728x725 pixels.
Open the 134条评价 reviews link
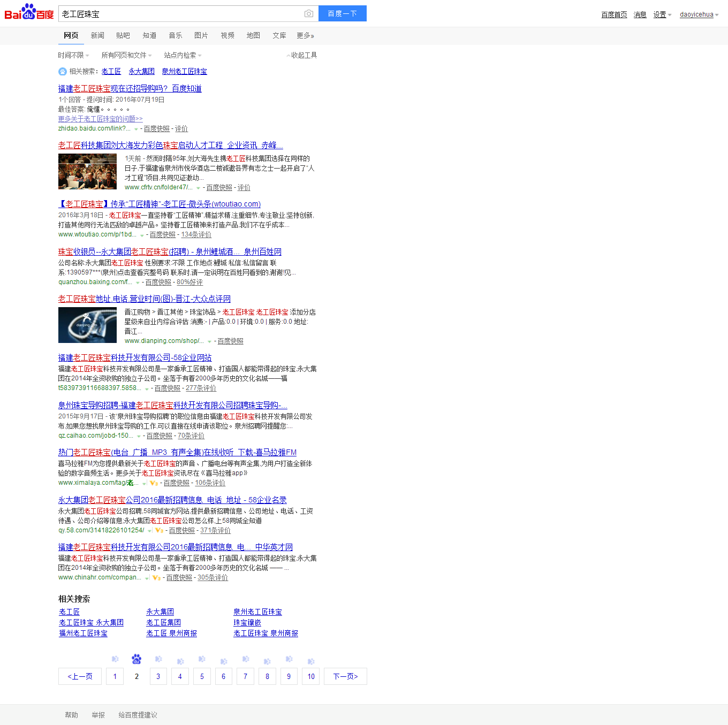click(196, 235)
